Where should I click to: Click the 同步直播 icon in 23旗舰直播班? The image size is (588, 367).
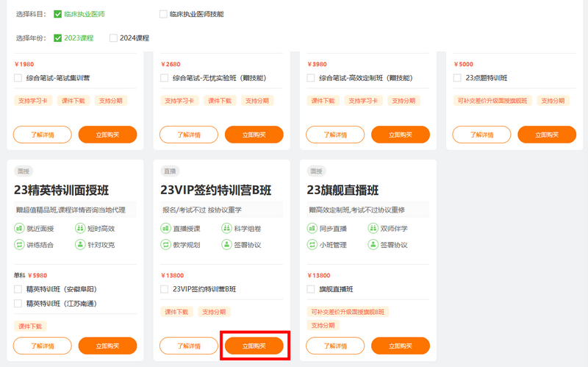pos(312,229)
